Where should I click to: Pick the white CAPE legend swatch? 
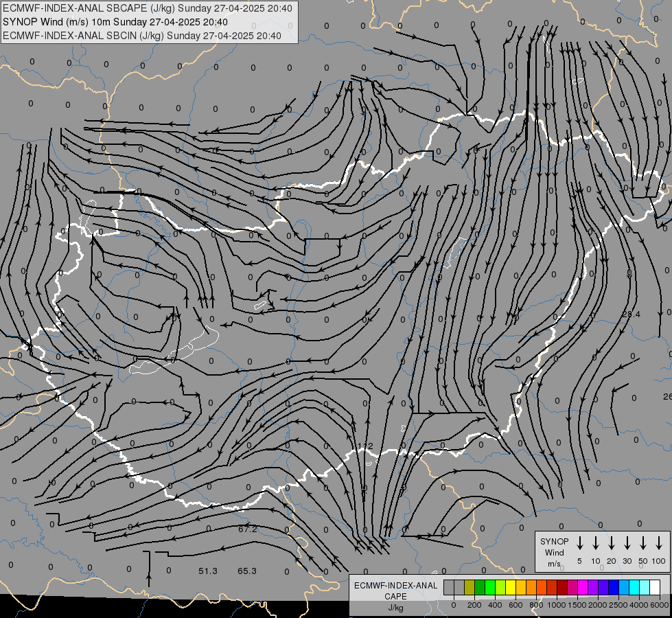pyautogui.click(x=654, y=587)
